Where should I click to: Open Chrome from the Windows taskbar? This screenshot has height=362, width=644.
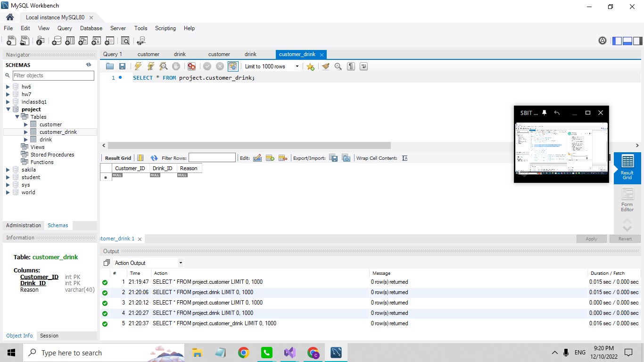tap(243, 353)
